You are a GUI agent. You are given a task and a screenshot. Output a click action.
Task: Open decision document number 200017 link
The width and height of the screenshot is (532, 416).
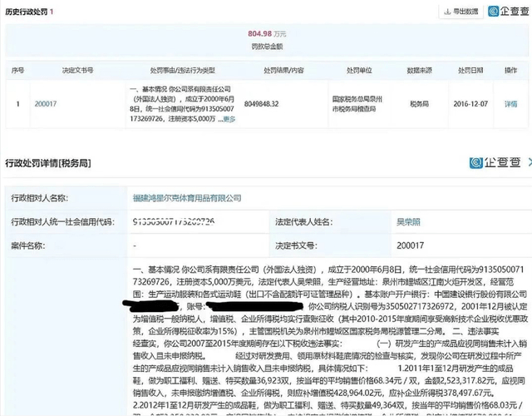[x=46, y=104]
